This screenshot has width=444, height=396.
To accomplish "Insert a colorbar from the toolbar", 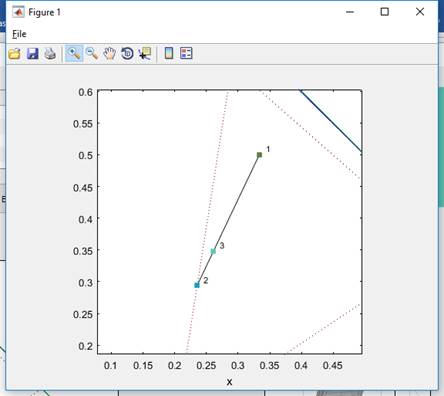I will tap(169, 53).
